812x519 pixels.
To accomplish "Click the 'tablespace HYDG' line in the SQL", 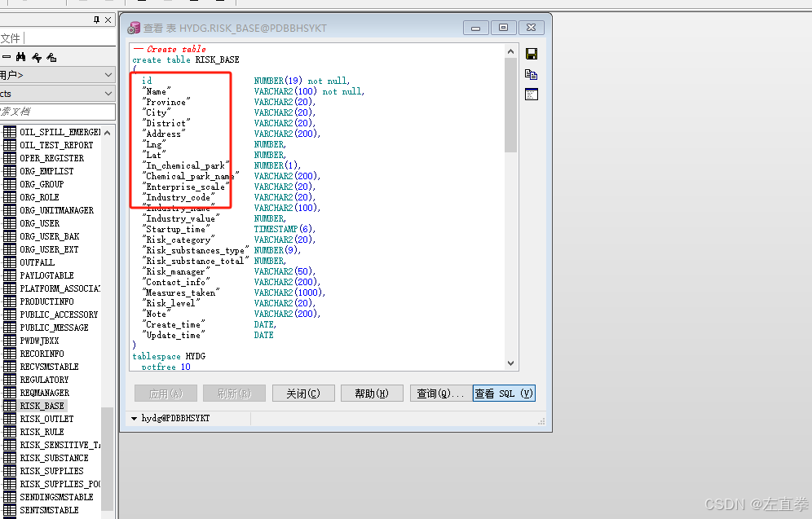I will pyautogui.click(x=169, y=356).
